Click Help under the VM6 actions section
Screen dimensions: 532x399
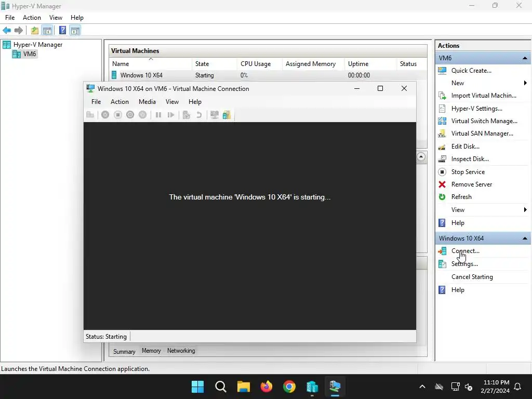pyautogui.click(x=458, y=223)
